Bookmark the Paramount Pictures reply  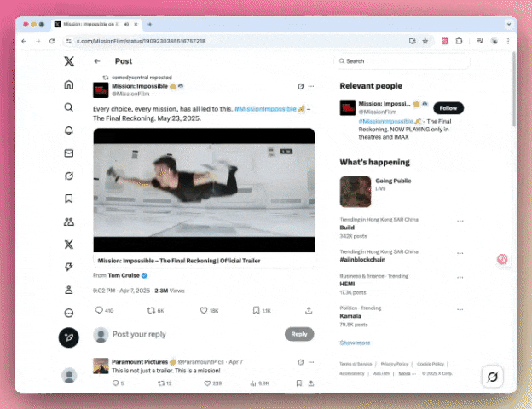coord(299,383)
